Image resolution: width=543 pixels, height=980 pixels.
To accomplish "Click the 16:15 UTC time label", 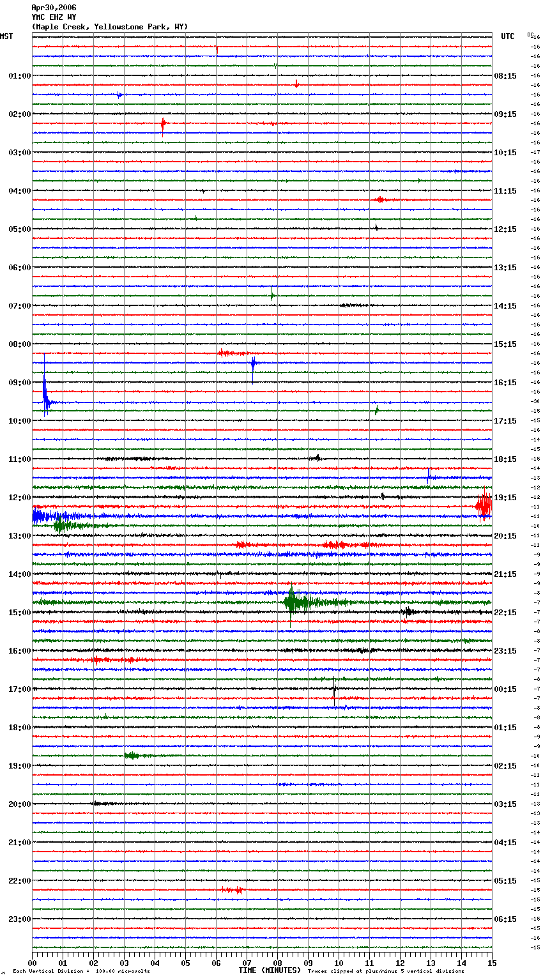I will pos(505,383).
